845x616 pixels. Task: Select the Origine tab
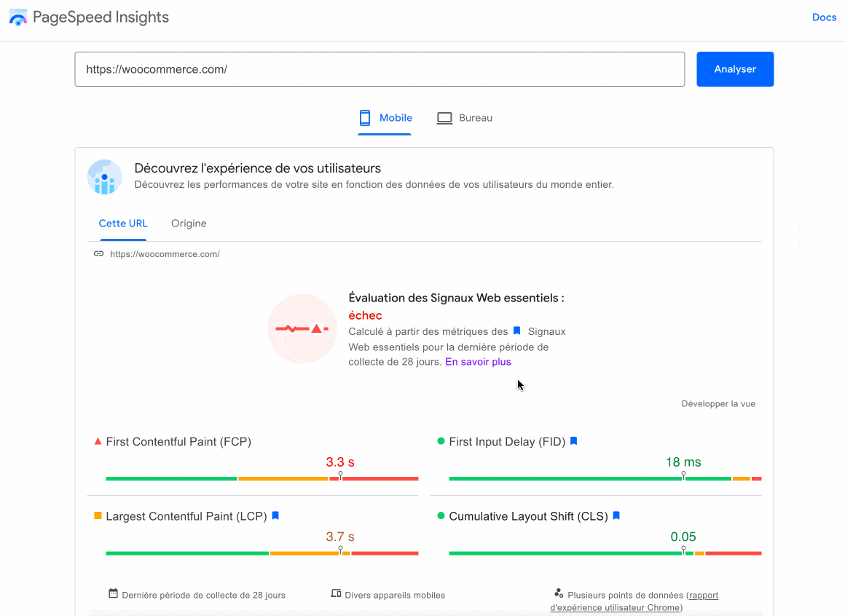pyautogui.click(x=189, y=224)
